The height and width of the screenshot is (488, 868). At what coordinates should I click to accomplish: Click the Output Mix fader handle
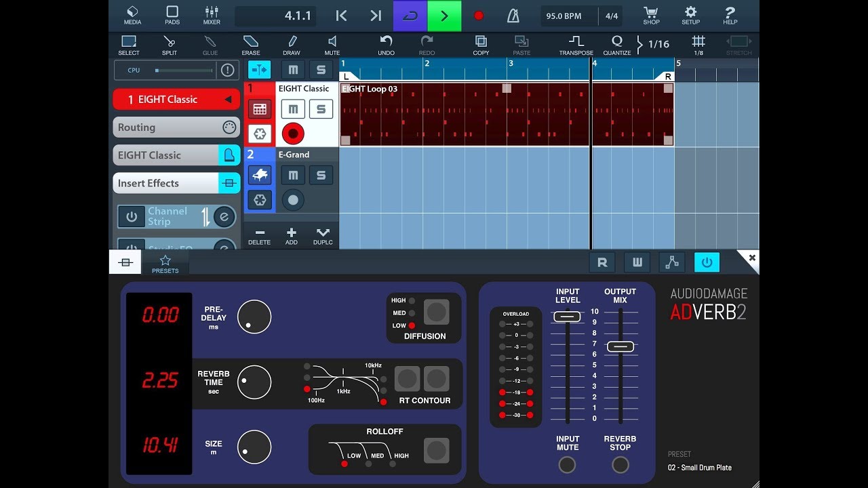click(620, 346)
